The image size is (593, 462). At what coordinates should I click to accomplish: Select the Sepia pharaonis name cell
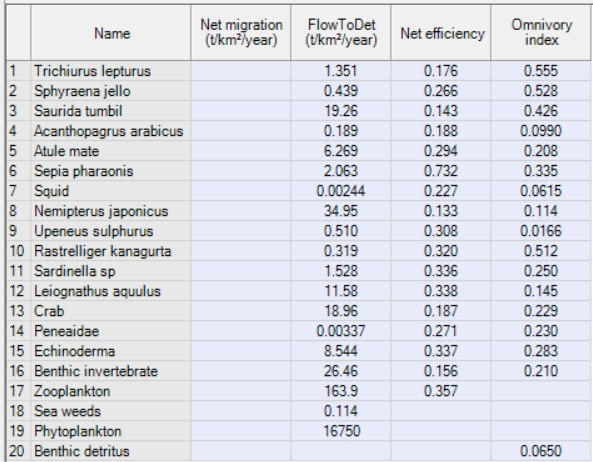(x=111, y=171)
